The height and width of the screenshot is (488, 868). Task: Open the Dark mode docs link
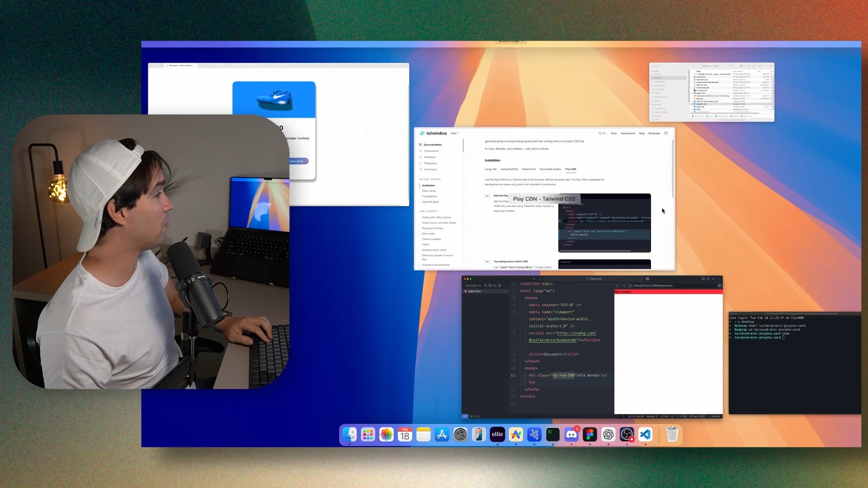click(x=428, y=234)
